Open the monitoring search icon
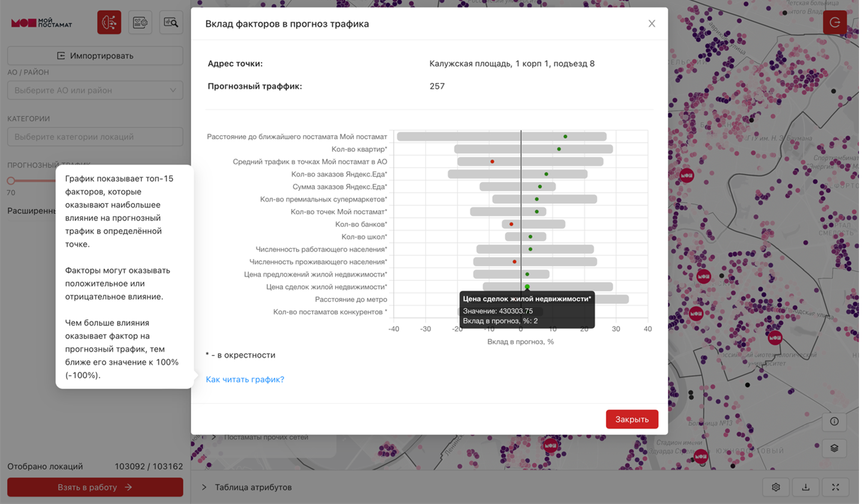This screenshot has height=504, width=868. pos(171,23)
